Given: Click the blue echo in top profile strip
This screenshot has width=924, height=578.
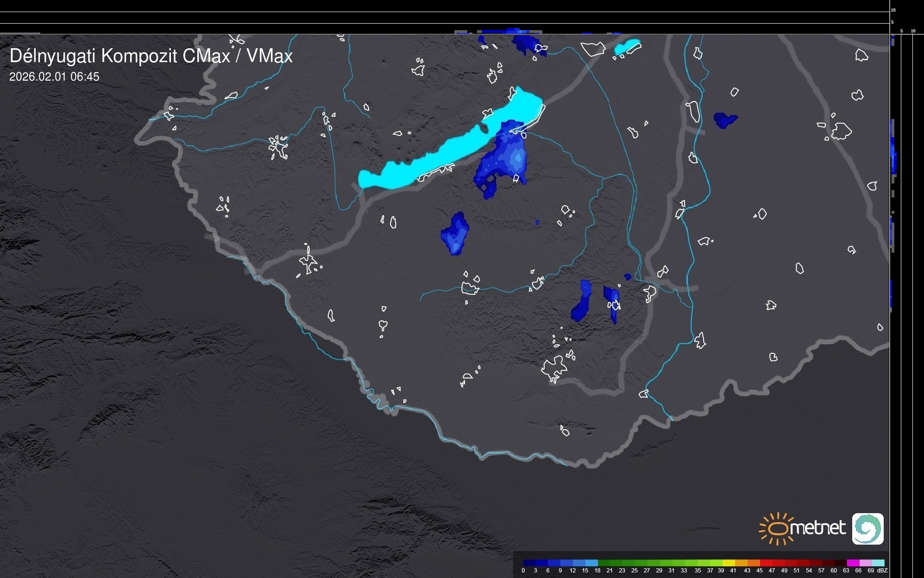Looking at the screenshot, I should (512, 31).
